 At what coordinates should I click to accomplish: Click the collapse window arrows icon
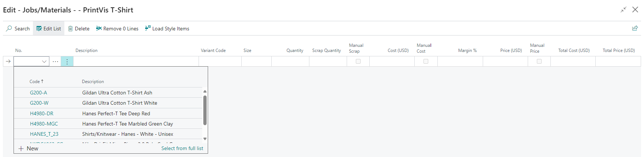624,10
